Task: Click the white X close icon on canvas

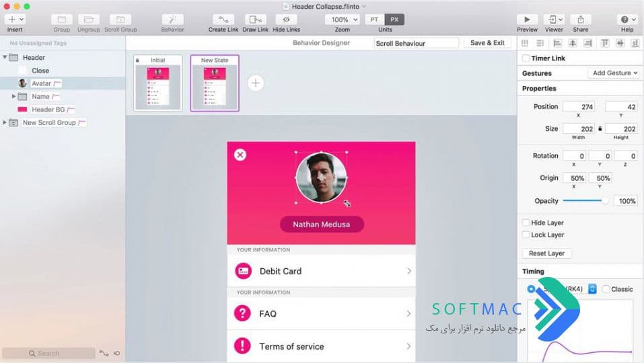Action: click(240, 155)
